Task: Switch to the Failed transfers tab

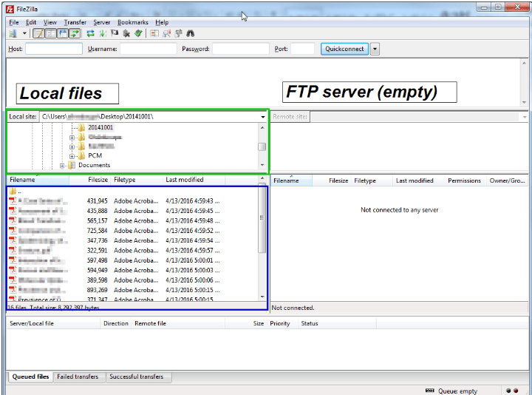Action: click(78, 377)
